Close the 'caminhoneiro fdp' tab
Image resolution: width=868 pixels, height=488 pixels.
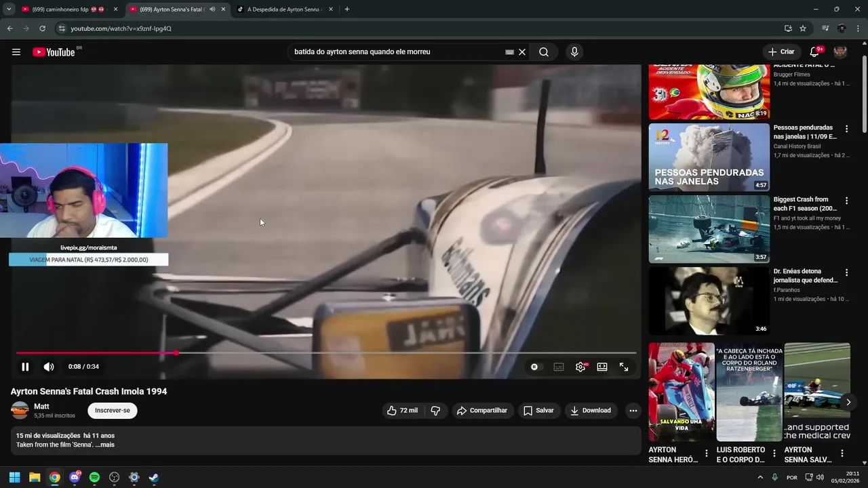(115, 9)
